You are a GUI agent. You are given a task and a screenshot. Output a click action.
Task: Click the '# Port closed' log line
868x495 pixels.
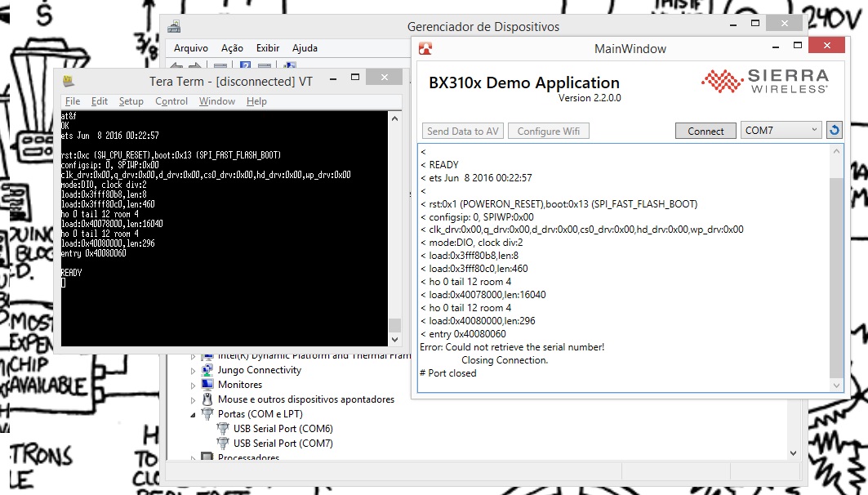(447, 373)
